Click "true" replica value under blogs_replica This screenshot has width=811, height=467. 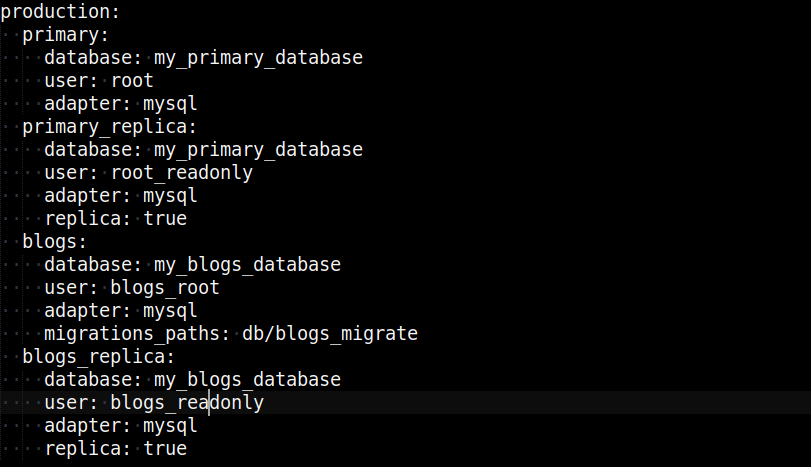tap(165, 449)
